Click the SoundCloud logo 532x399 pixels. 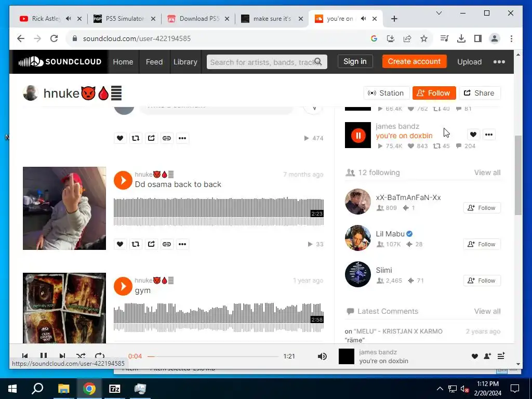pyautogui.click(x=60, y=62)
